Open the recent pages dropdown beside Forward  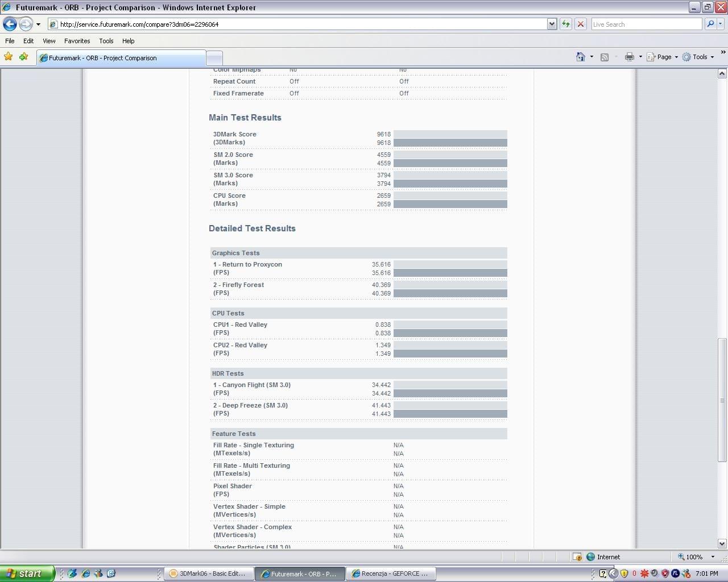click(38, 24)
